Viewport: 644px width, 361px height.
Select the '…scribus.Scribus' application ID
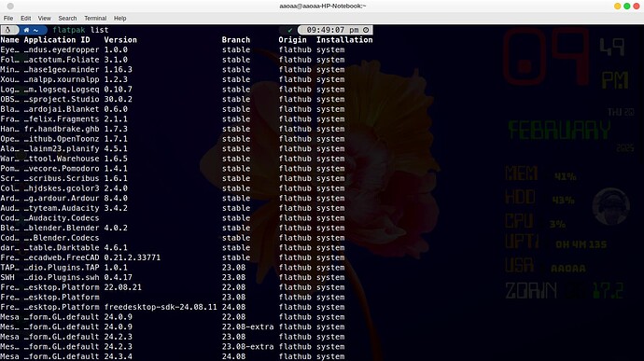coord(62,178)
